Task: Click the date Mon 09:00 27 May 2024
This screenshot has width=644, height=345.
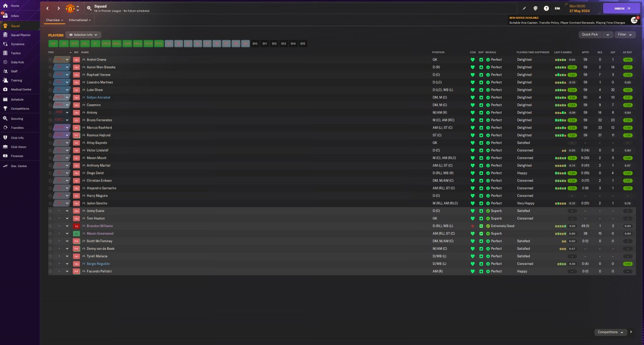Action: coord(579,8)
